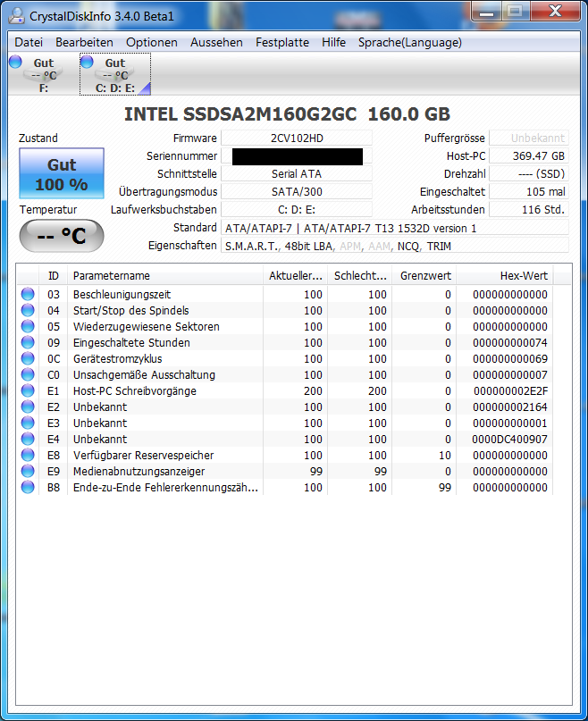Click the Grenzwert column header
588x721 pixels.
pos(424,275)
